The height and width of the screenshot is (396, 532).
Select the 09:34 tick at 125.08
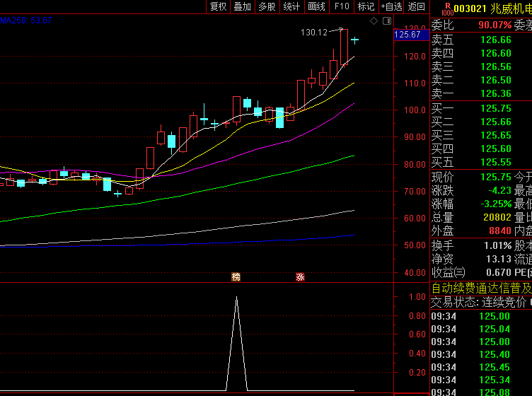pyautogui.click(x=470, y=392)
